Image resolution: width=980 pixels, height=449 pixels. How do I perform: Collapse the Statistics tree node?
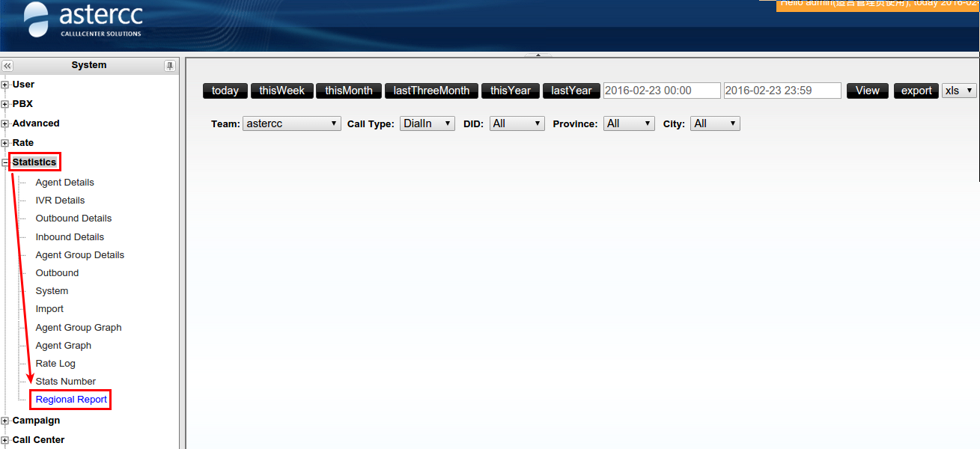pyautogui.click(x=5, y=162)
